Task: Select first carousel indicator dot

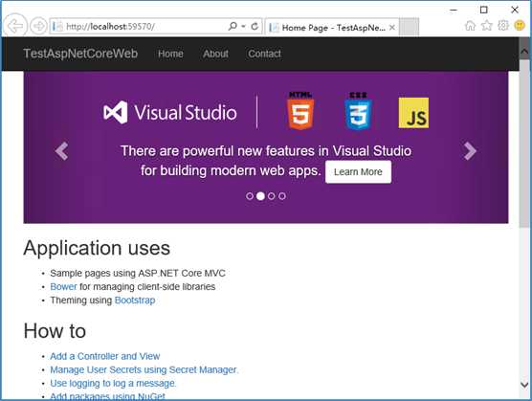Action: click(x=250, y=196)
